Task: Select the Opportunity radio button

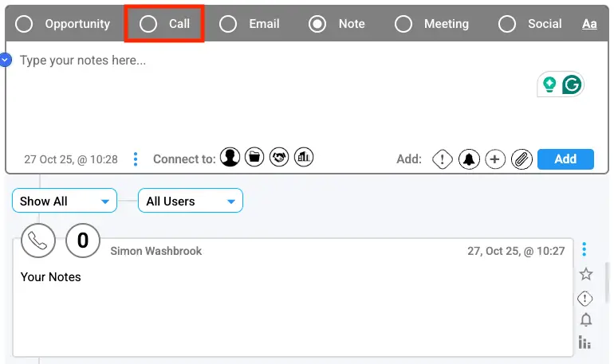Action: pos(25,24)
